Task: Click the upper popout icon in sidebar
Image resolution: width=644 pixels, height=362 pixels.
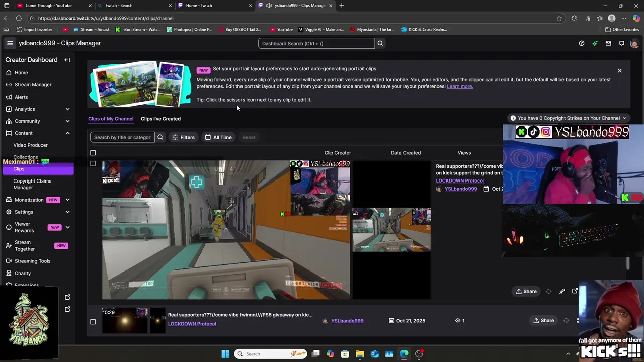Action: click(67, 297)
